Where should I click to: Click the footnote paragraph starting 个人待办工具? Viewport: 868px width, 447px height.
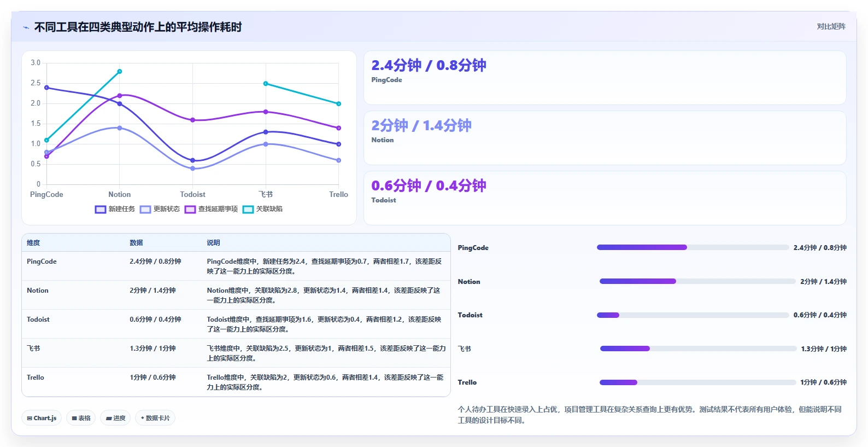[650, 415]
